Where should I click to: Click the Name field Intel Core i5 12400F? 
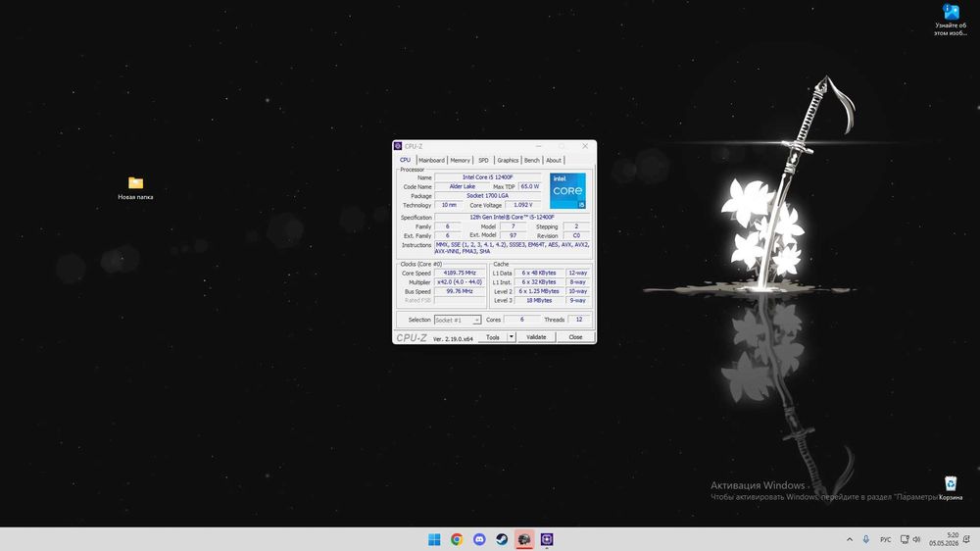(488, 177)
